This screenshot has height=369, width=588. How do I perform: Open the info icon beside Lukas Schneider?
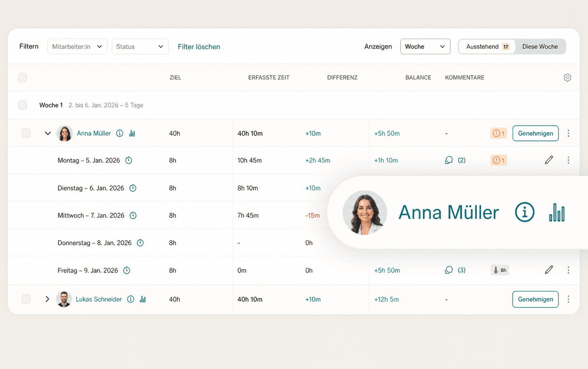click(130, 299)
